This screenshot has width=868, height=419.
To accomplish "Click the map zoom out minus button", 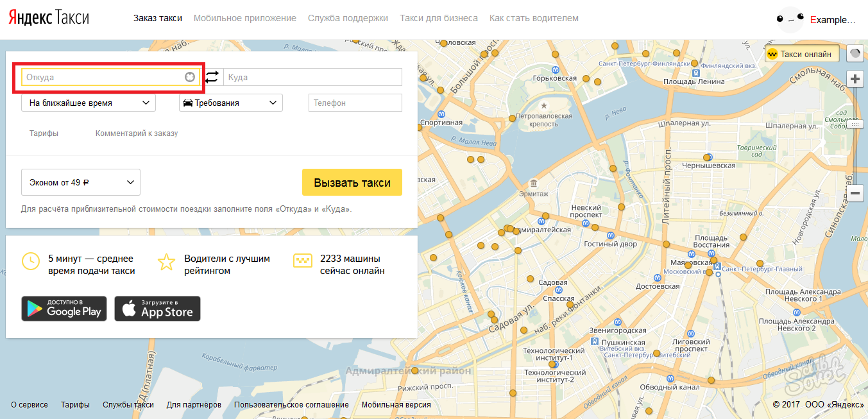I will tap(855, 193).
